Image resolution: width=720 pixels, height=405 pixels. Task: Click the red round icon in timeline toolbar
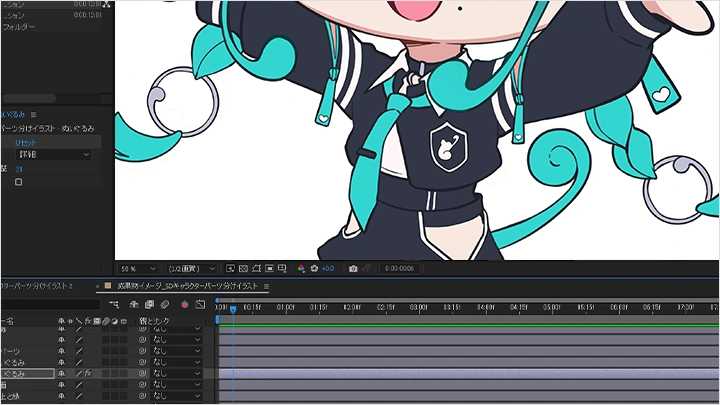click(x=185, y=304)
